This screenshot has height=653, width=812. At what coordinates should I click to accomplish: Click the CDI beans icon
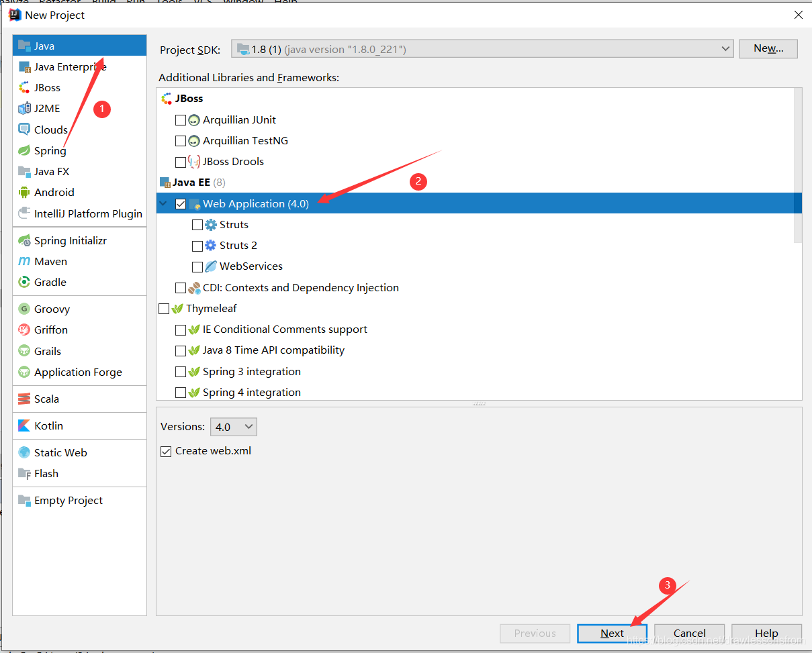(x=194, y=287)
